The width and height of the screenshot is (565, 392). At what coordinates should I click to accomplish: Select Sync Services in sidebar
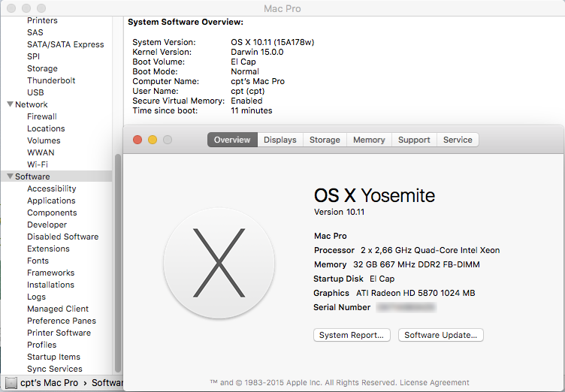55,369
